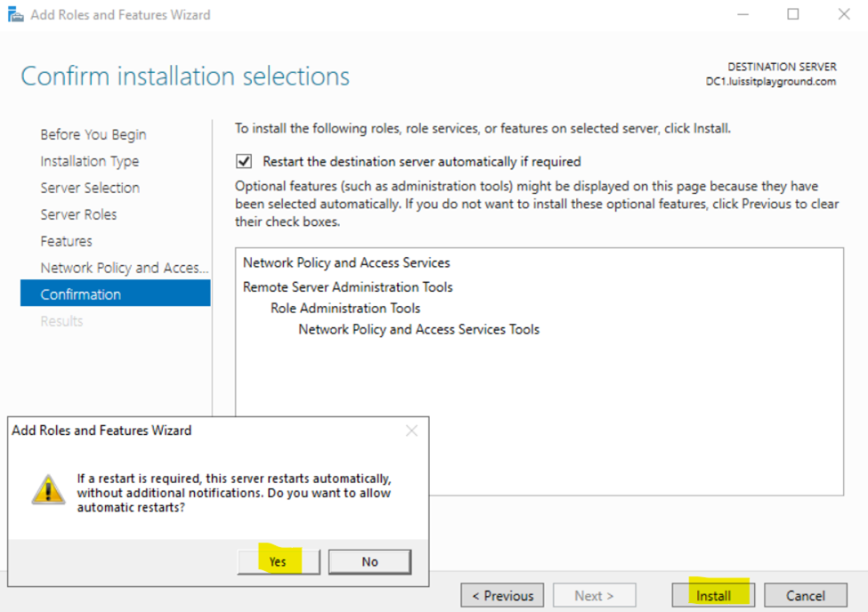Click the Install button

[713, 595]
